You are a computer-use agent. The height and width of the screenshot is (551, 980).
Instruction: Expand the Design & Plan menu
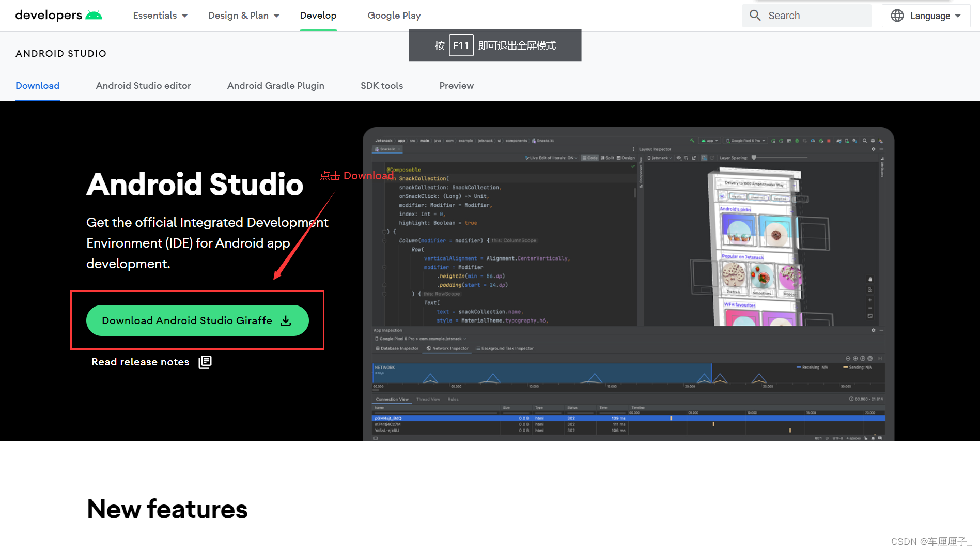[244, 16]
